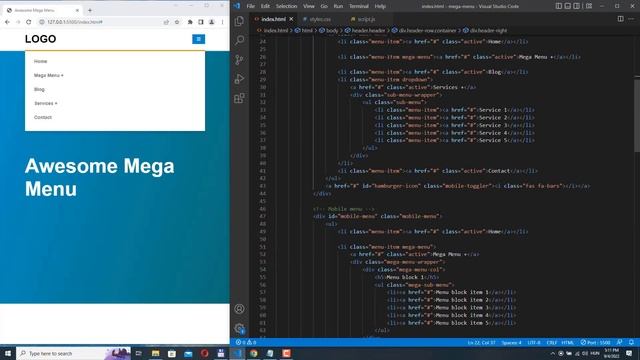Expand the Services + item on the page
Image resolution: width=640 pixels, height=360 pixels.
pyautogui.click(x=46, y=103)
